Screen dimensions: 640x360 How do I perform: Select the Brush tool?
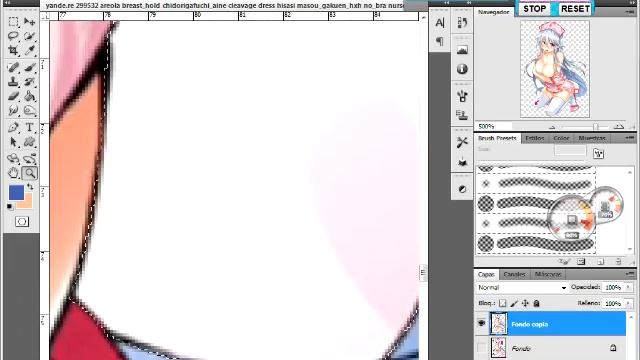click(x=29, y=67)
